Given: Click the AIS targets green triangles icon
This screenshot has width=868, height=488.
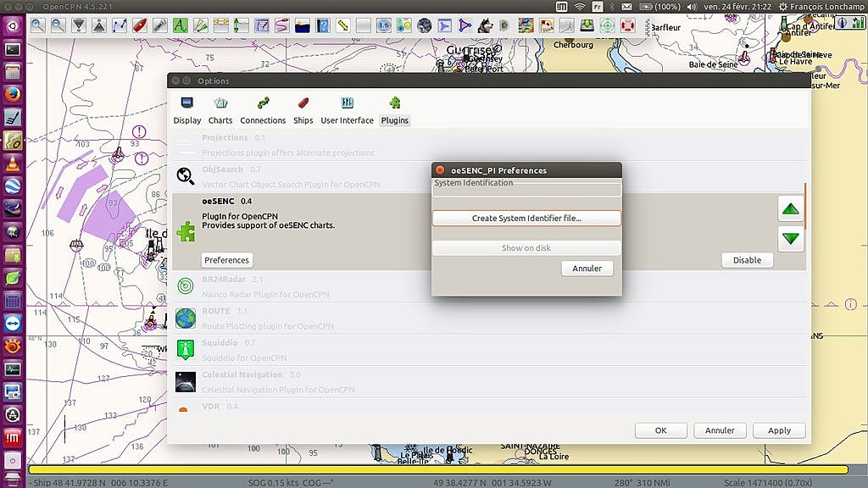Looking at the screenshot, I should tap(200, 25).
